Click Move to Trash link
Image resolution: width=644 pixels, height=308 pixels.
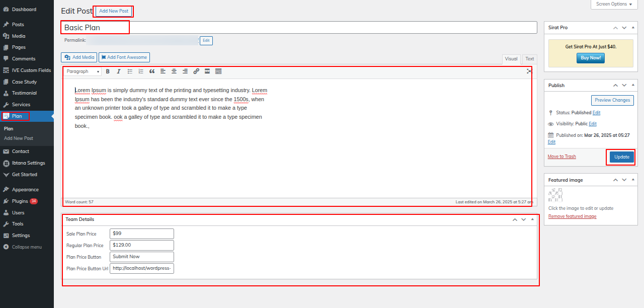tap(561, 157)
